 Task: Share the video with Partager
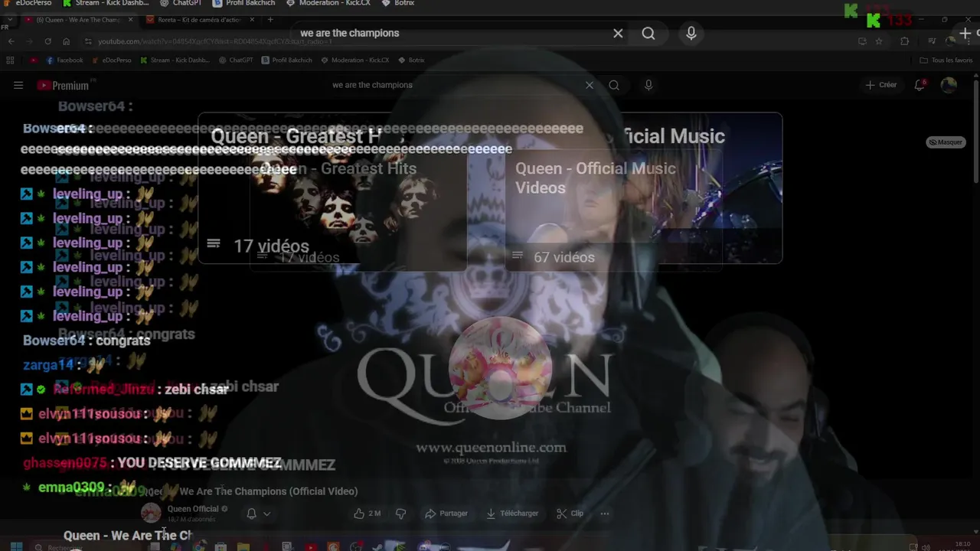click(446, 514)
